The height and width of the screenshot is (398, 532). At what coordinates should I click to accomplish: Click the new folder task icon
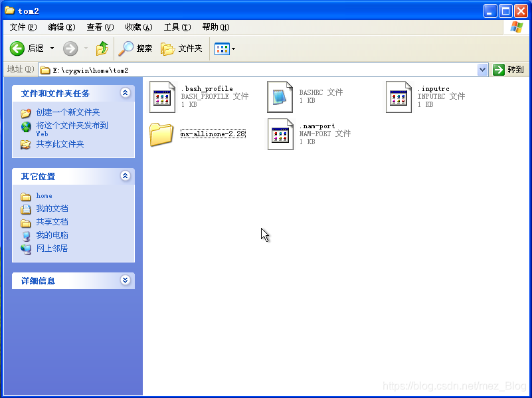26,113
